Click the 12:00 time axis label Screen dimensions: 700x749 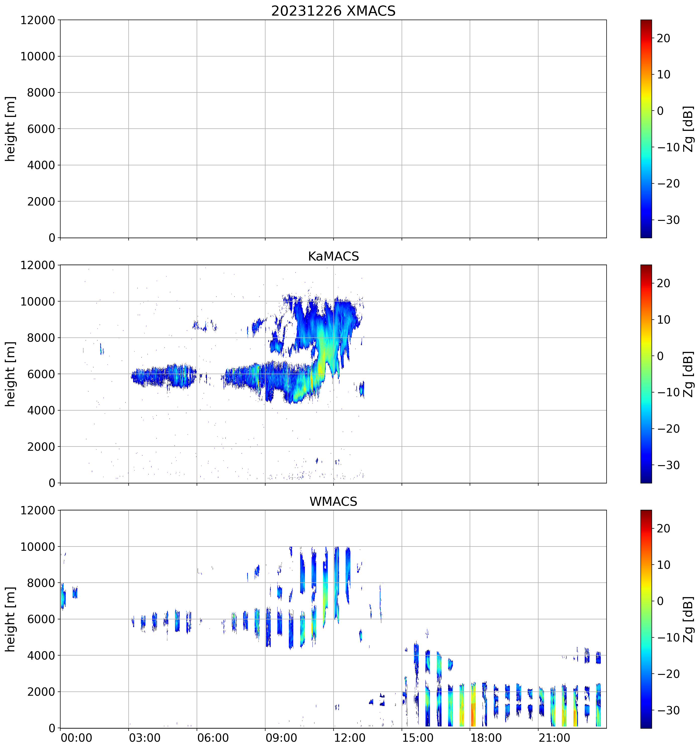point(349,738)
